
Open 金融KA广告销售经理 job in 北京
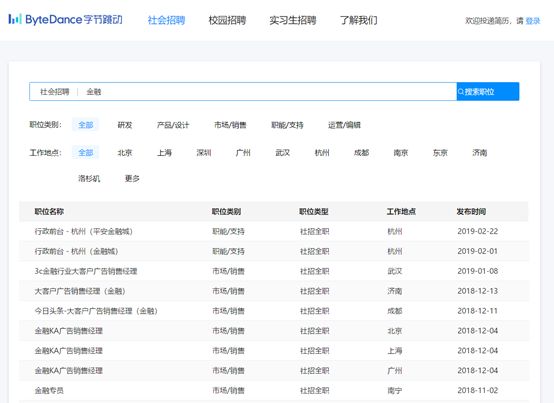(69, 331)
